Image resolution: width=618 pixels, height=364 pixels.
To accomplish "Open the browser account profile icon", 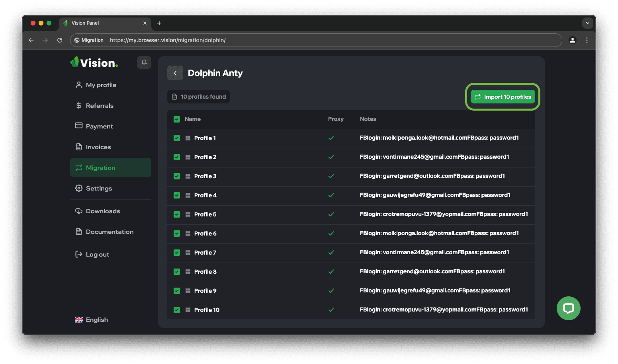I will [x=572, y=40].
